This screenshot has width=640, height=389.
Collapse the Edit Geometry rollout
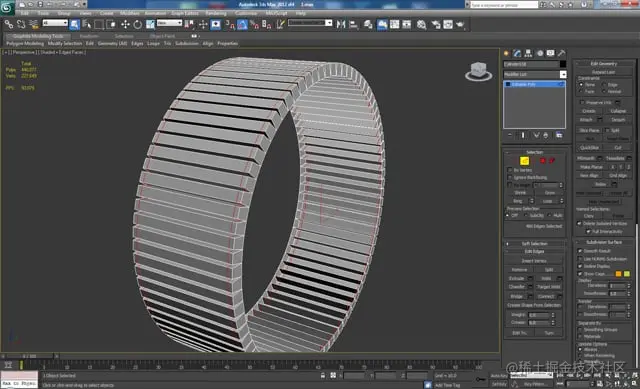[x=604, y=64]
